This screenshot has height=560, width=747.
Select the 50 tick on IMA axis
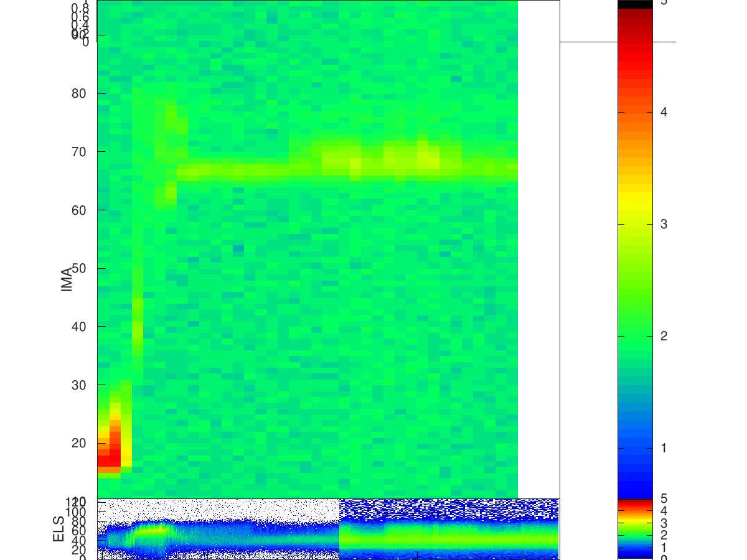79,268
